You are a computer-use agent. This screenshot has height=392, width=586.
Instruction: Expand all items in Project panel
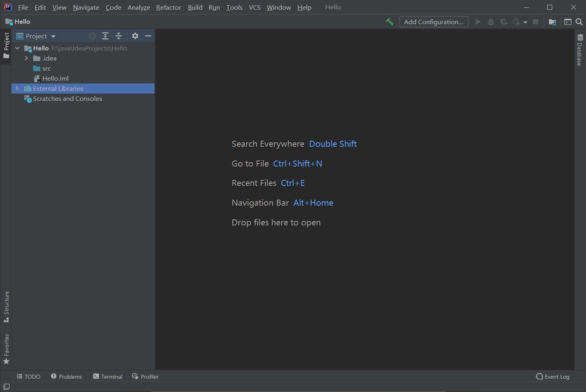105,36
